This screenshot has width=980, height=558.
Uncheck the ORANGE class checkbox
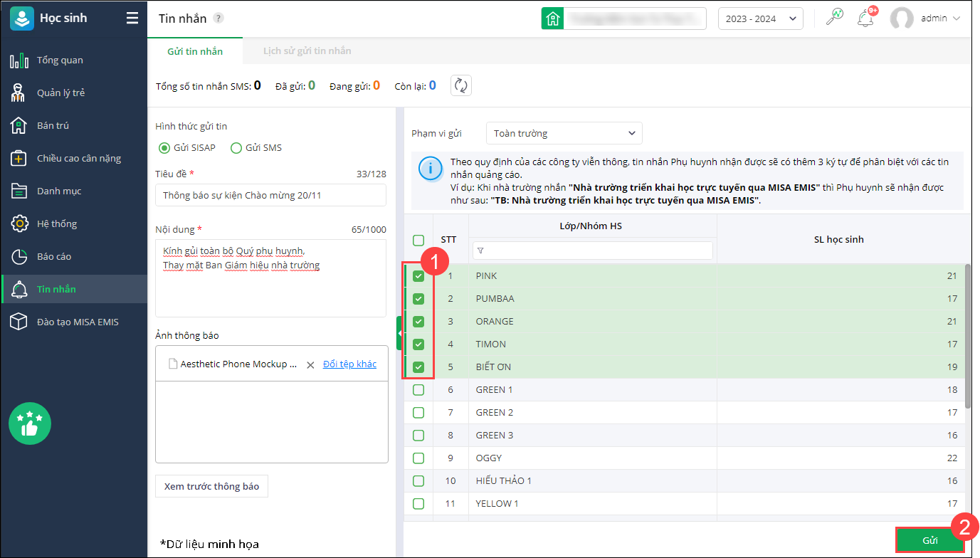(418, 322)
